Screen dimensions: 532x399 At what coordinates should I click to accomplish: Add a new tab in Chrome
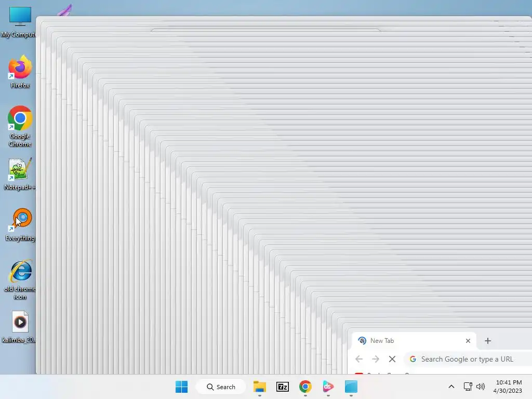point(488,341)
